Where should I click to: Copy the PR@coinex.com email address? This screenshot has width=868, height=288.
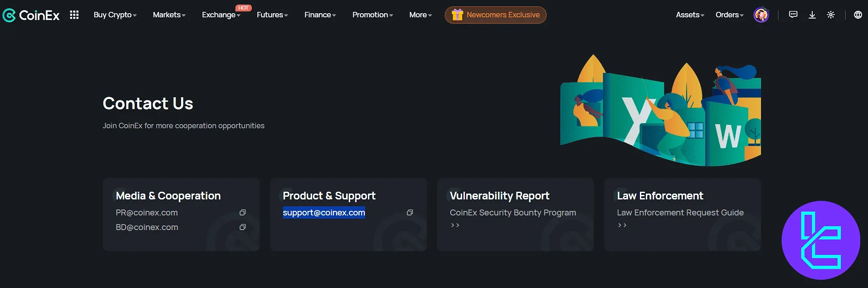tap(243, 213)
